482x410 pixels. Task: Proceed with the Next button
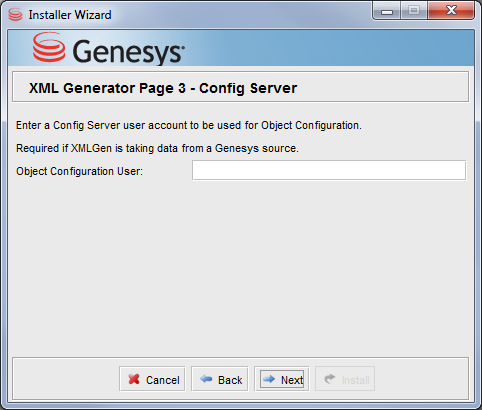click(x=282, y=379)
